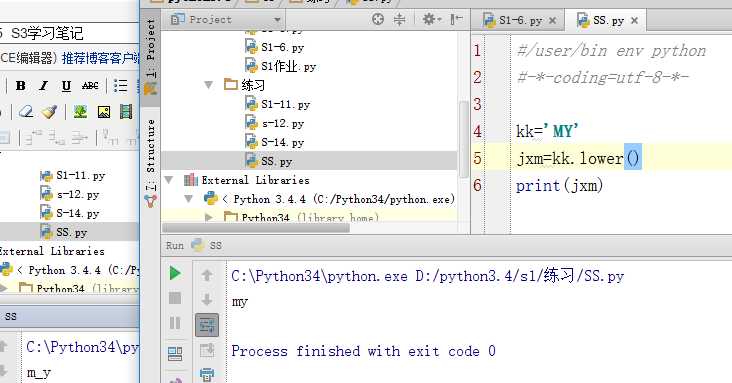Select s-12.py in PyCharm project tree
The image size is (732, 383).
275,123
